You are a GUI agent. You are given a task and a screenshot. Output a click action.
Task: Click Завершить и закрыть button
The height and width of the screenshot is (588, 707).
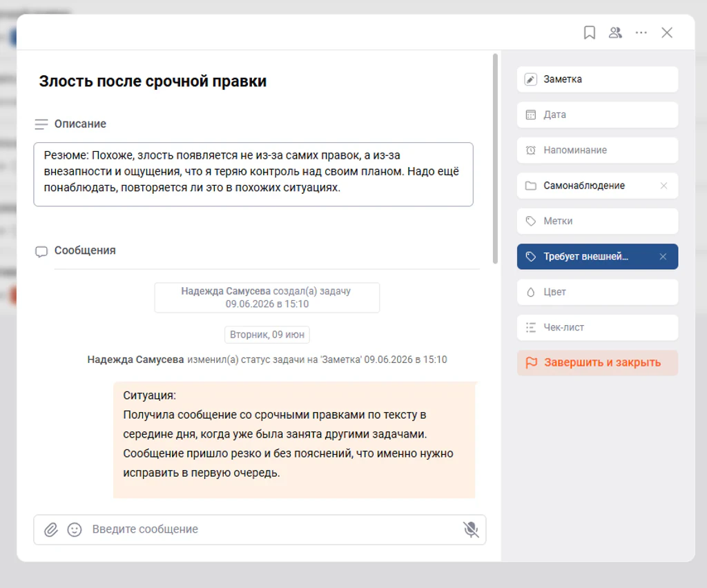[x=597, y=363]
